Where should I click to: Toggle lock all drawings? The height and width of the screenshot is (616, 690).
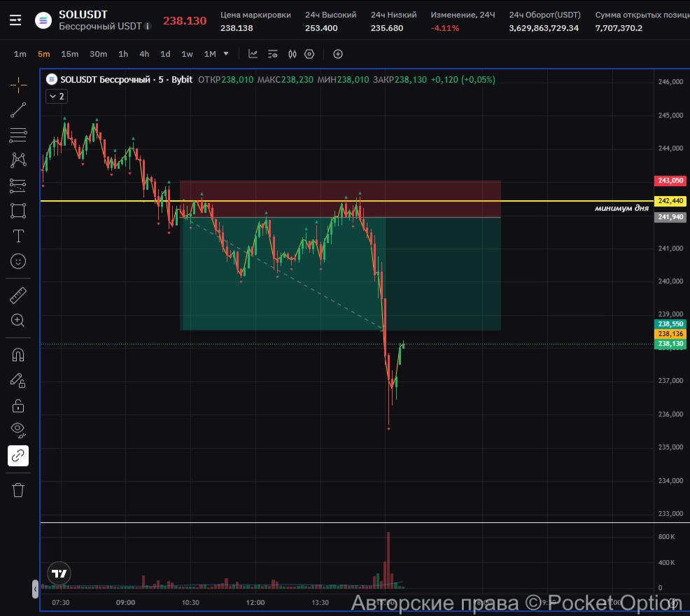[18, 405]
